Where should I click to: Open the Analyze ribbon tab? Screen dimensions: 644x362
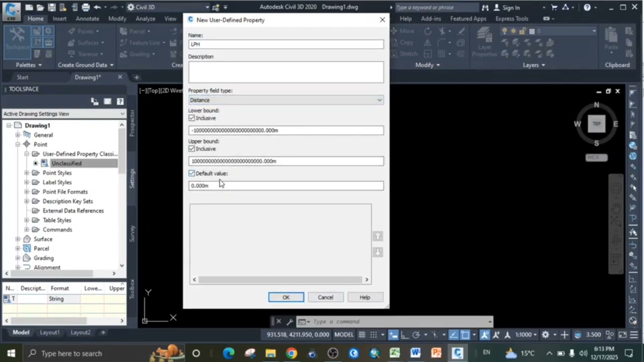point(145,19)
